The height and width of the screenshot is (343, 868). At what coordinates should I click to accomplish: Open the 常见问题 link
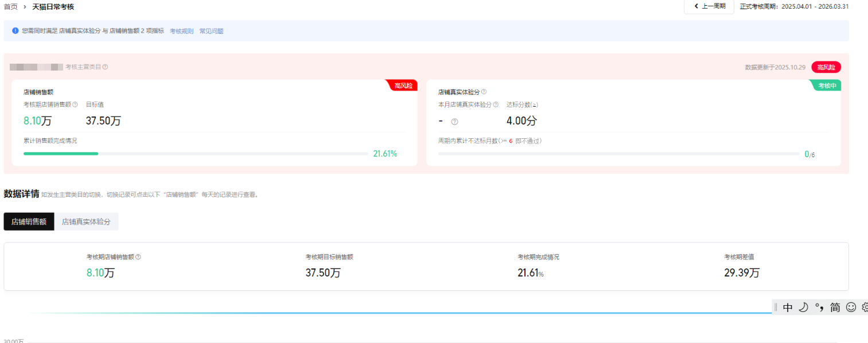211,32
